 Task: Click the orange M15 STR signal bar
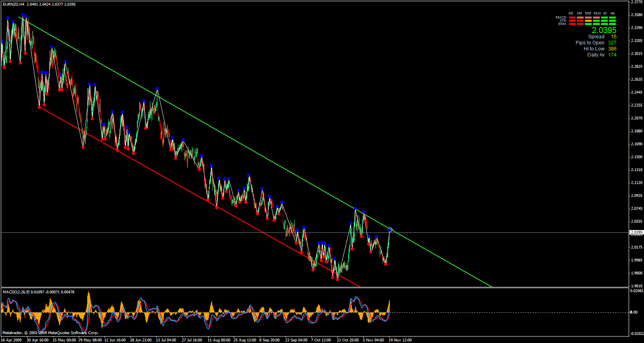point(588,21)
